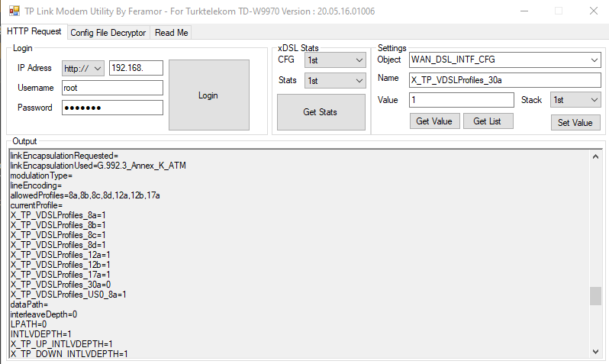This screenshot has width=609, height=364.
Task: Click line X_TP_VDSLProfiles_US0_8a=1
Action: coord(69,295)
